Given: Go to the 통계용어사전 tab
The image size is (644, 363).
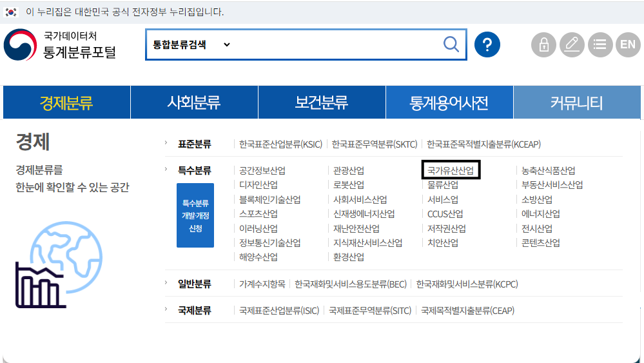Looking at the screenshot, I should pos(449,103).
